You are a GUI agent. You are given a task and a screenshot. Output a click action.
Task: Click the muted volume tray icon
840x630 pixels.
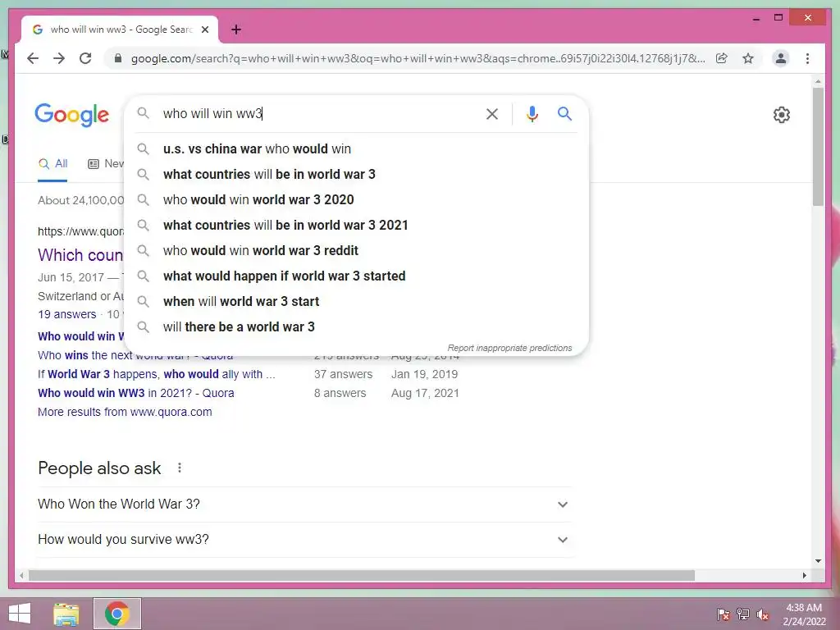click(x=763, y=614)
